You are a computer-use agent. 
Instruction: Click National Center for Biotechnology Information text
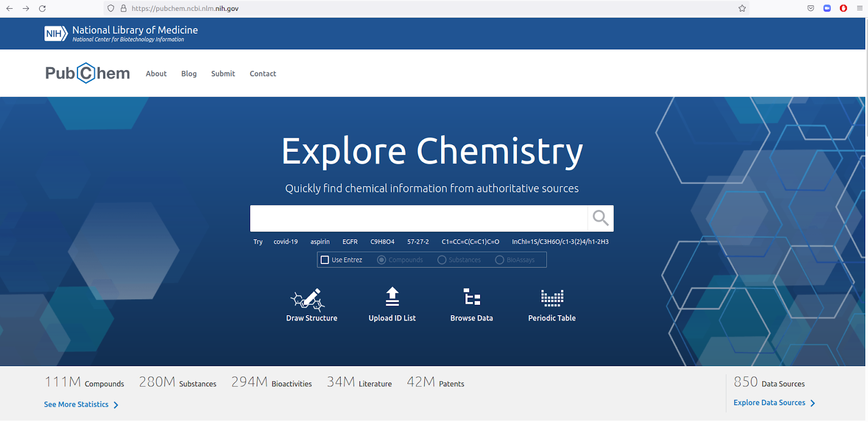128,40
